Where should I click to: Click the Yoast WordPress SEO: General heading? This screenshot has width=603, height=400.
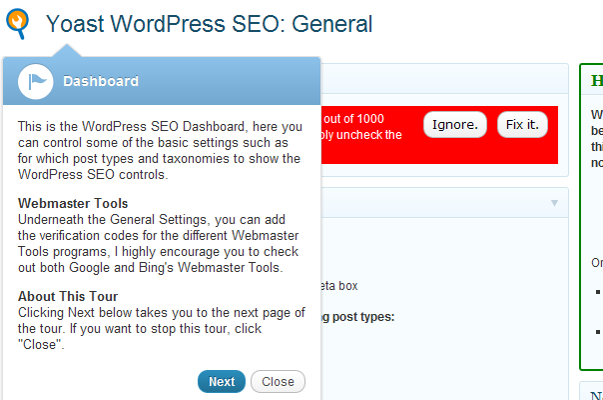pos(209,24)
